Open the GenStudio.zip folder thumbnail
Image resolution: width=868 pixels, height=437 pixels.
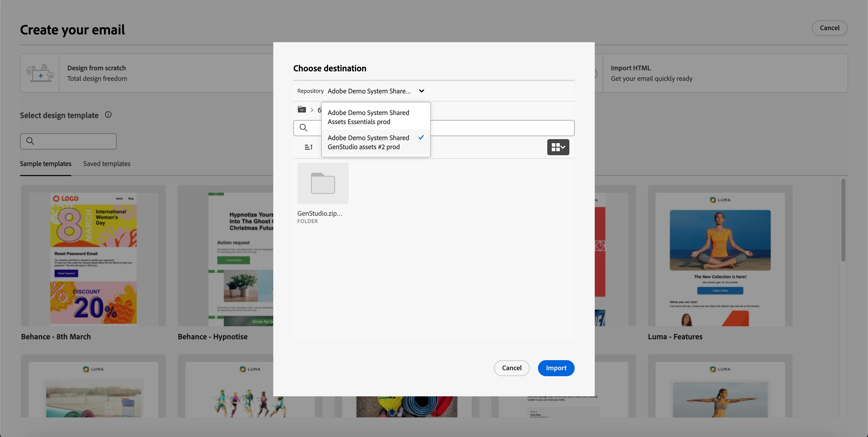[323, 183]
